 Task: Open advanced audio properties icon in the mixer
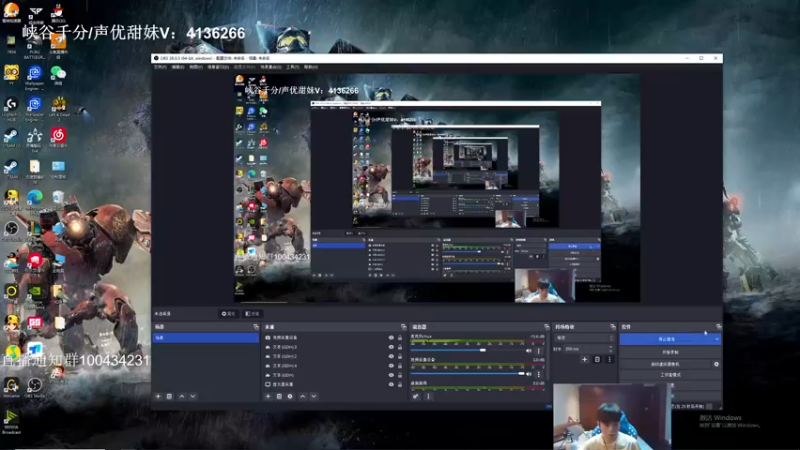pos(416,396)
